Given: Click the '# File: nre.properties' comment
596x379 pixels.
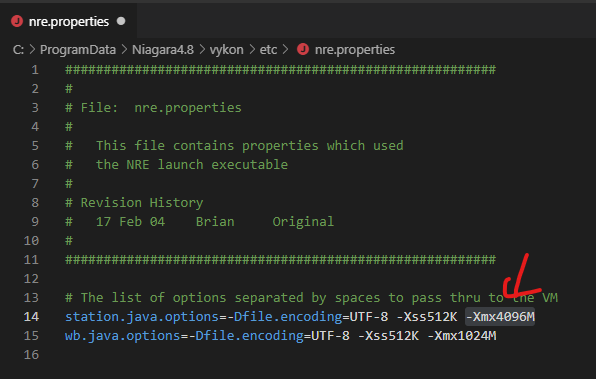Looking at the screenshot, I should pos(153,108).
